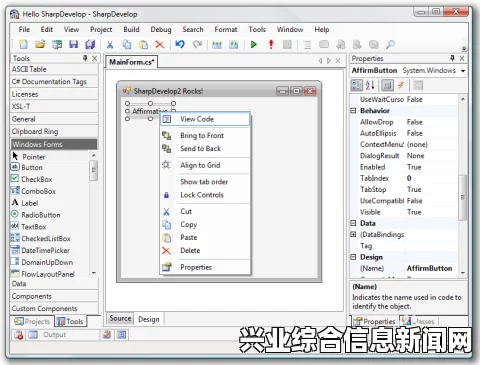Click the Save All toolbar icon
480x365 pixels.
(90, 44)
